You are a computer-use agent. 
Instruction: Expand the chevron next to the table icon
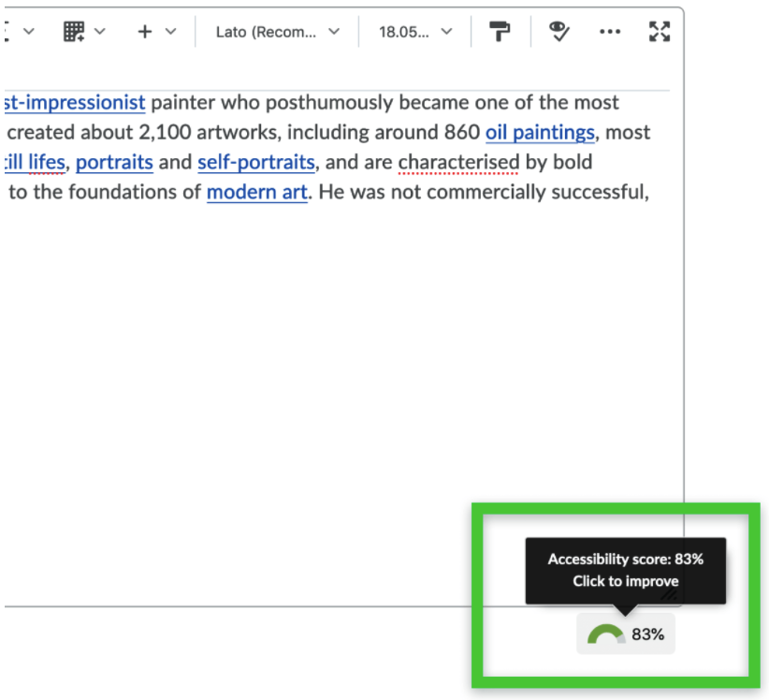point(98,31)
